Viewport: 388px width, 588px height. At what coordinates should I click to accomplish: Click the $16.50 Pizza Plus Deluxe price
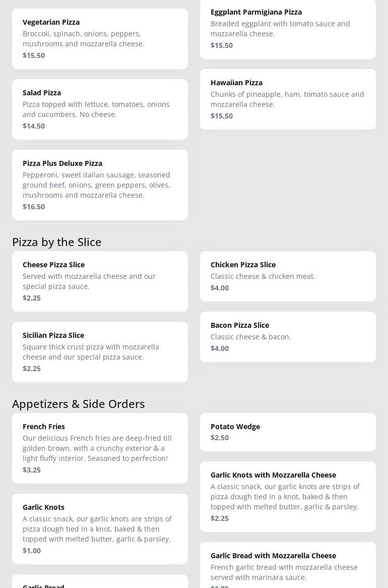[34, 207]
